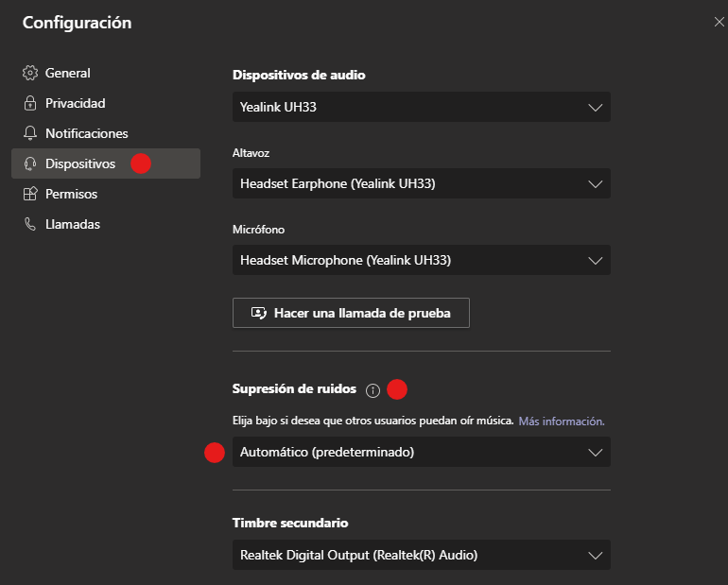Click the Notificaciones bell icon
This screenshot has width=728, height=585.
29,133
